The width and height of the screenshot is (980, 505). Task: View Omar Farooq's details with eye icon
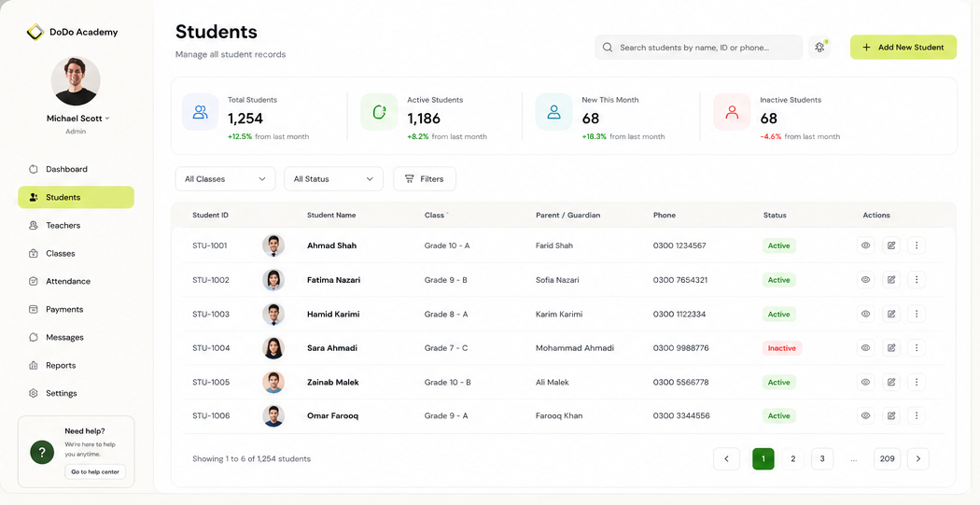point(865,415)
